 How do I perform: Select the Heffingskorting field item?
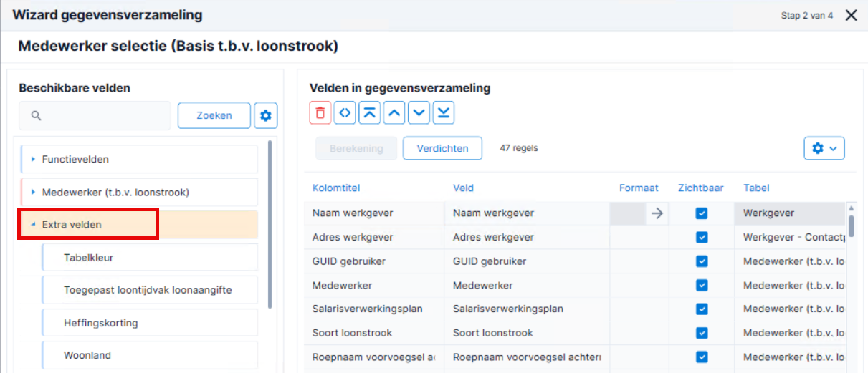coord(150,323)
